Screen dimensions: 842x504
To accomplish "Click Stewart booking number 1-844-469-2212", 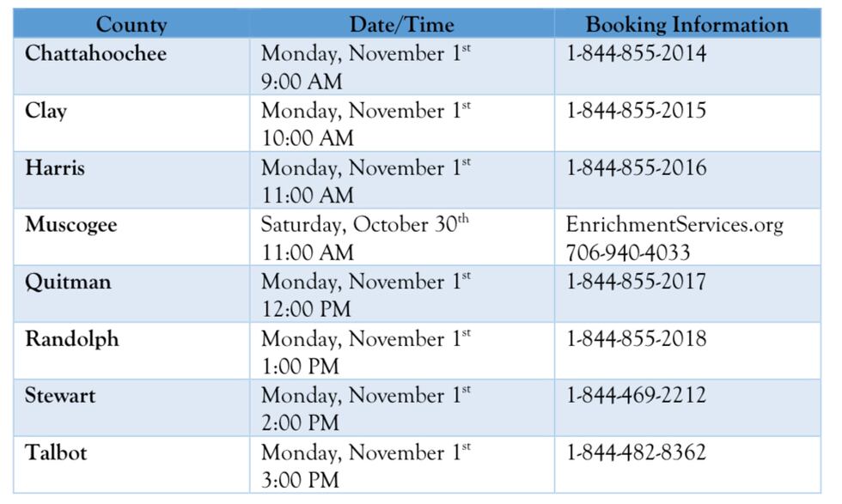I will (x=637, y=395).
